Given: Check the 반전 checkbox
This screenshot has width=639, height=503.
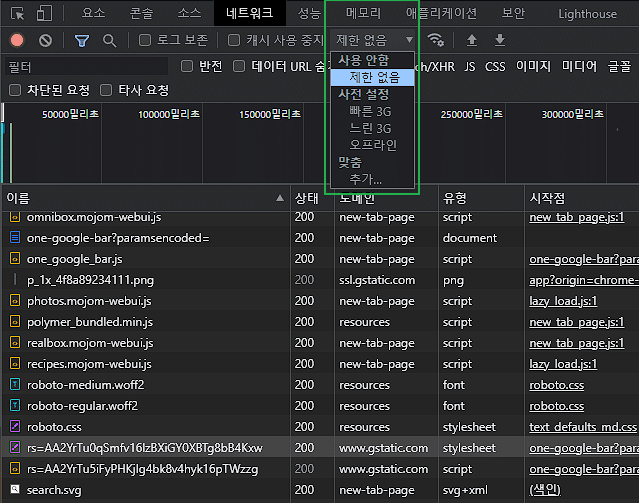Looking at the screenshot, I should point(187,66).
